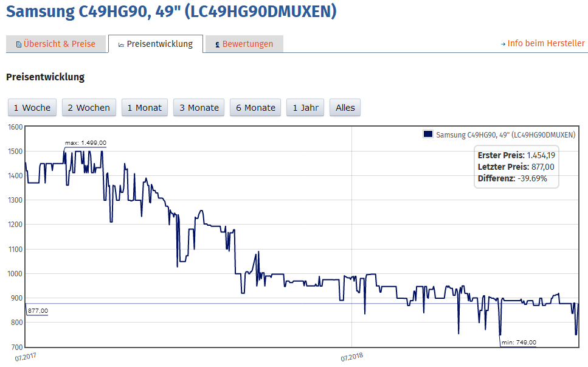Screen dimensions: 588x367
Task: Click the 07.2018 axis date label
Action: [351, 357]
